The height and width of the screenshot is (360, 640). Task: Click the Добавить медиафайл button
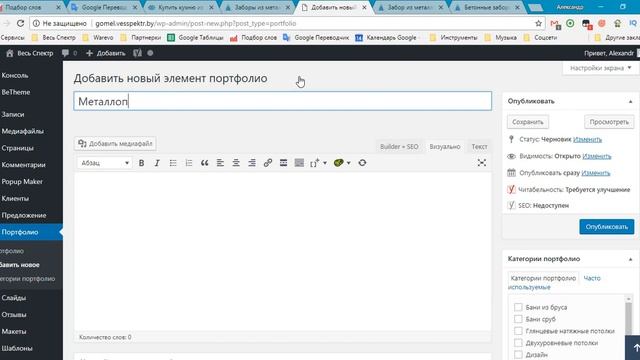(115, 144)
